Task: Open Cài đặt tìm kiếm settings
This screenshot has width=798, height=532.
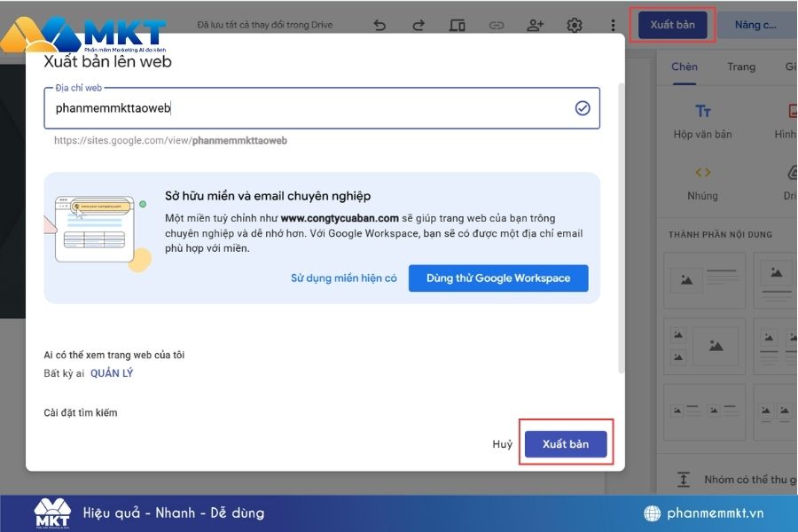Action: 81,413
